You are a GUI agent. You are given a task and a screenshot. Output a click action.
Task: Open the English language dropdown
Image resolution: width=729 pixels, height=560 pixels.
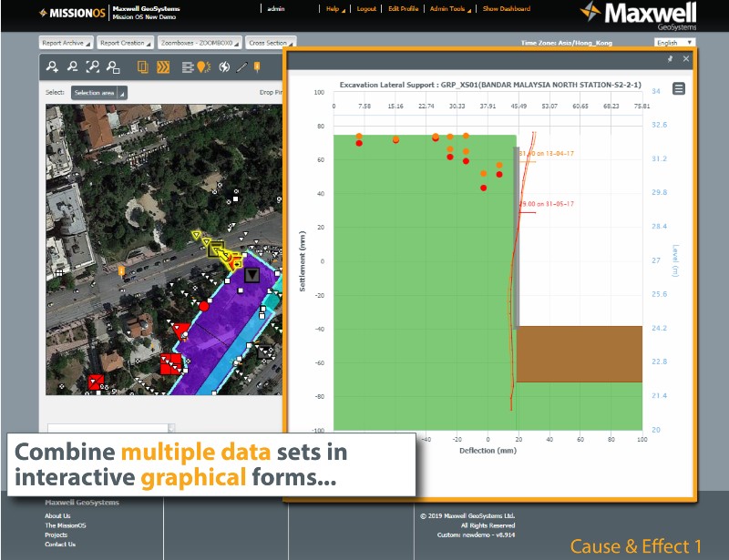(674, 43)
